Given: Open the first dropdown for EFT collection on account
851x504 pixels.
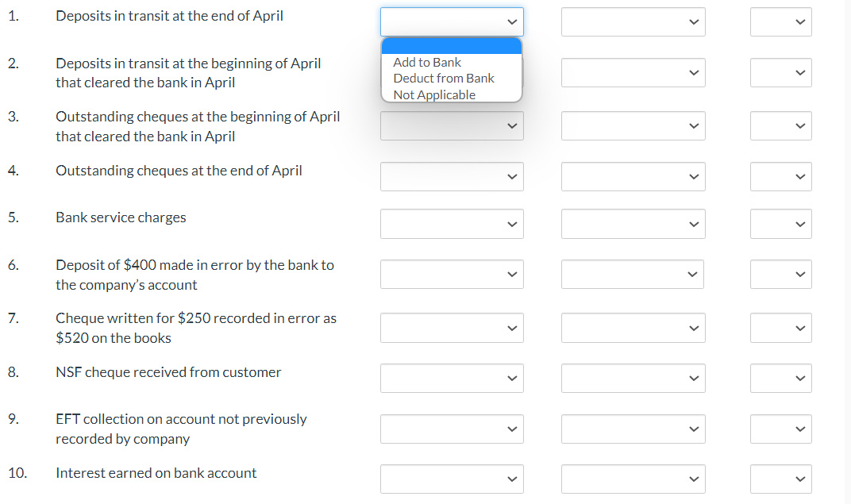Looking at the screenshot, I should tap(452, 429).
